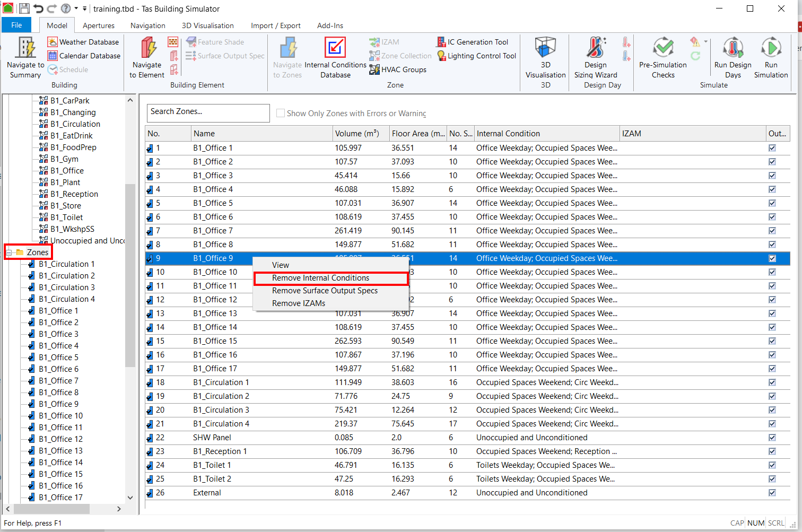Switch to the 3D Visualisation ribbon tab
Viewport: 802px width, 532px height.
pyautogui.click(x=208, y=25)
